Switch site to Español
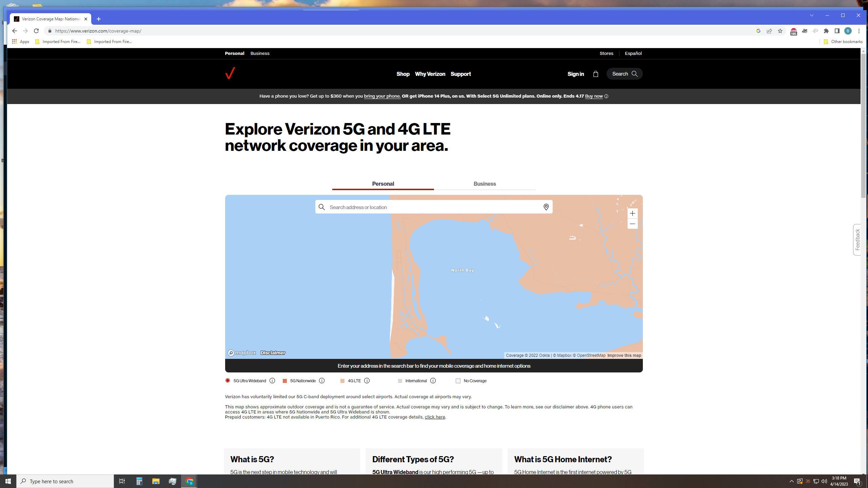Screen dimensions: 868x488 (633, 53)
